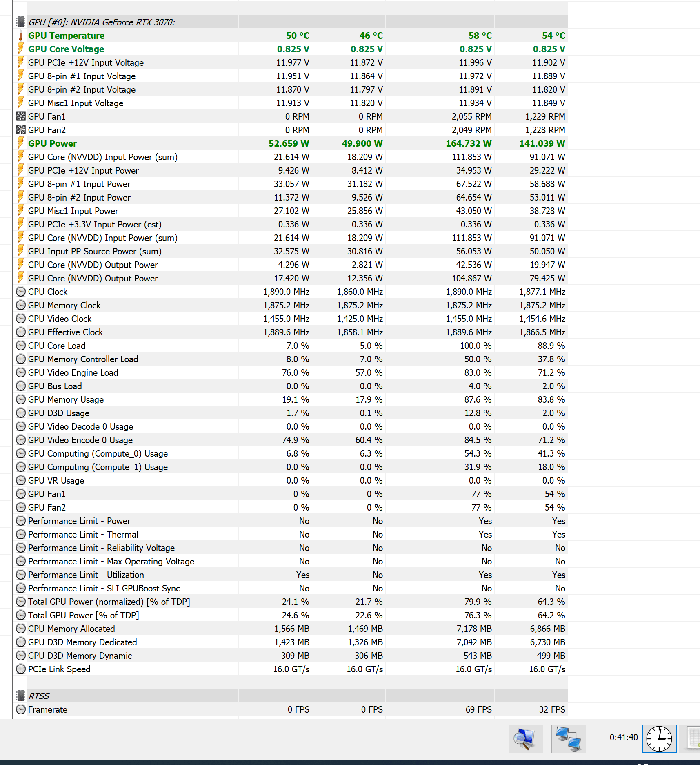This screenshot has height=765, width=700.
Task: Click the gauge icon for GPU Memory Usage
Action: [x=21, y=399]
